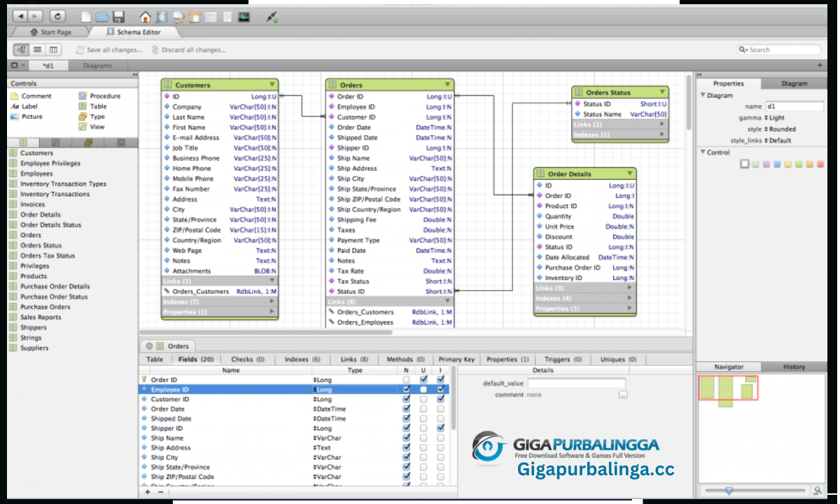Select the Table control
This screenshot has height=504, width=840.
click(92, 106)
